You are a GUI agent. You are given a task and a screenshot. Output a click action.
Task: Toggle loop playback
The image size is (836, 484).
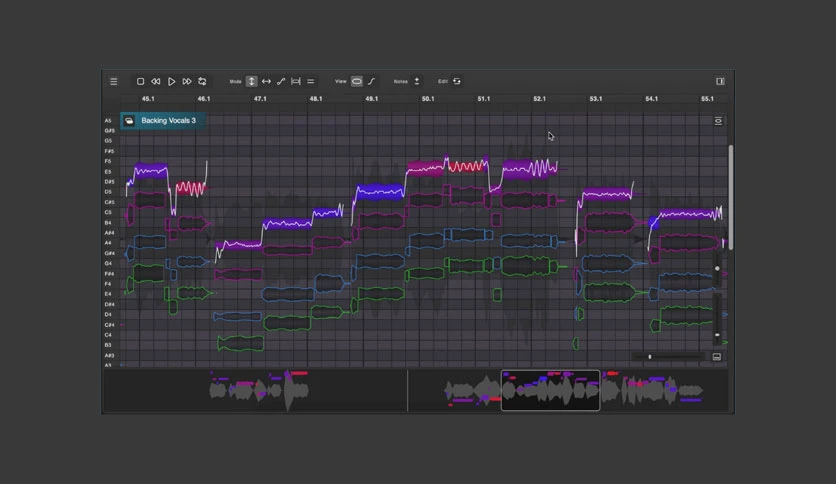click(x=202, y=82)
